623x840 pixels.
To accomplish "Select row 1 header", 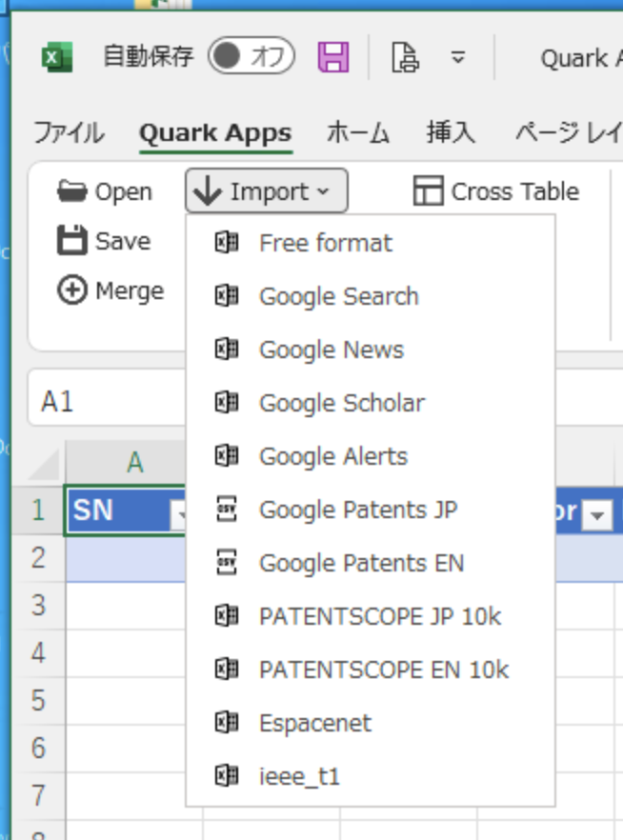I will click(x=37, y=510).
